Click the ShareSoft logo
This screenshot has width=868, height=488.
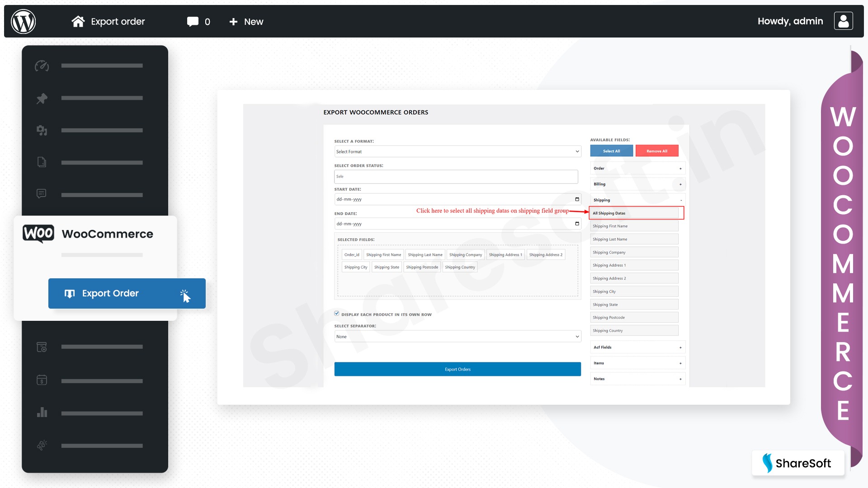[x=798, y=463]
